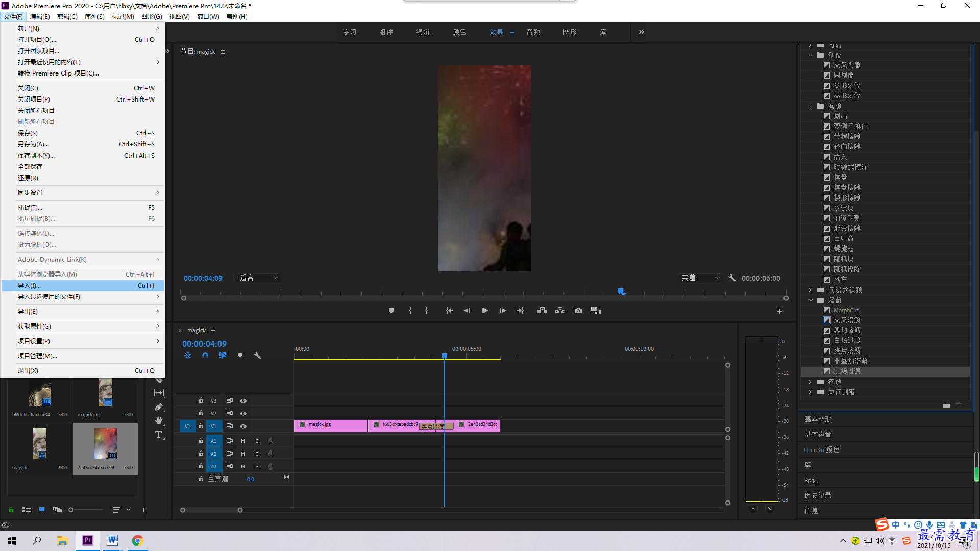The image size is (980, 551).
Task: Collapse the 划像 effects folder
Action: point(811,55)
